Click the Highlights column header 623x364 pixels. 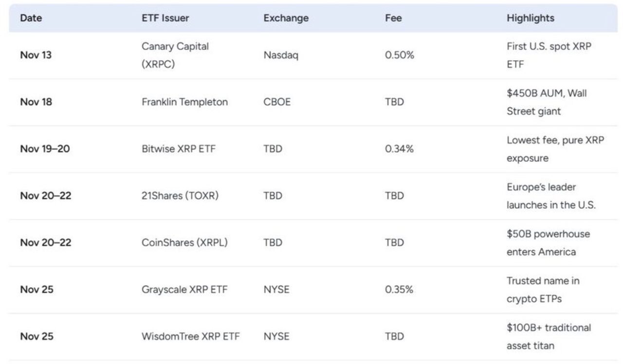[530, 18]
